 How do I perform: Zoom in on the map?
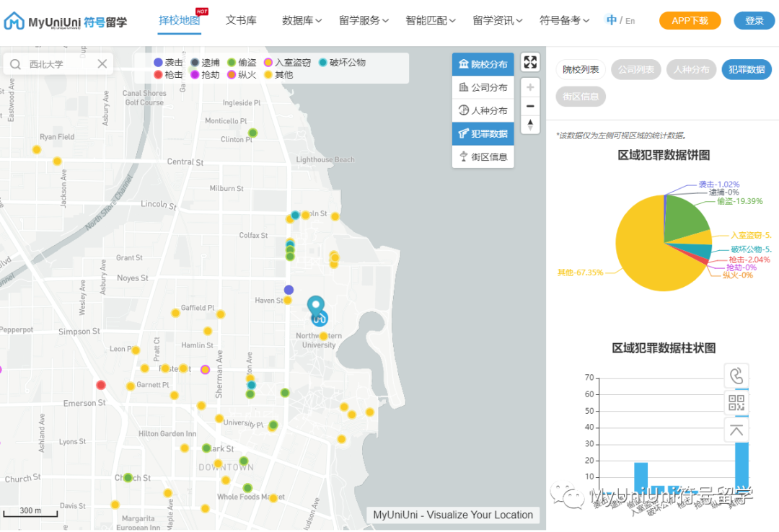point(530,87)
